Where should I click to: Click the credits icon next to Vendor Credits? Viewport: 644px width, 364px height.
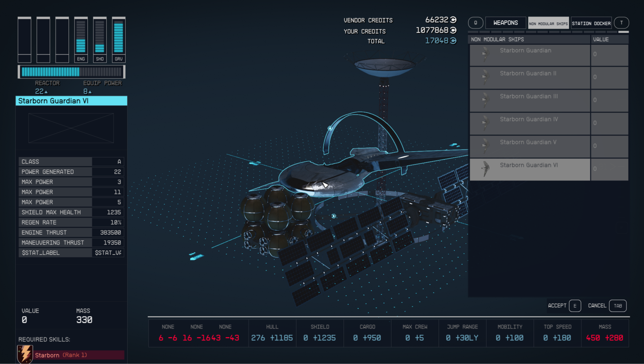(x=454, y=20)
